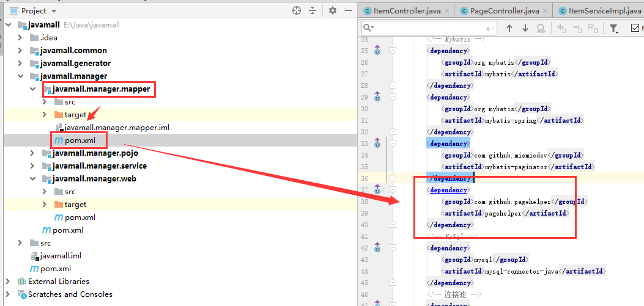This screenshot has width=644, height=306.
Task: Click the scroll-from-source locate icon in Project panel
Action: click(x=297, y=10)
